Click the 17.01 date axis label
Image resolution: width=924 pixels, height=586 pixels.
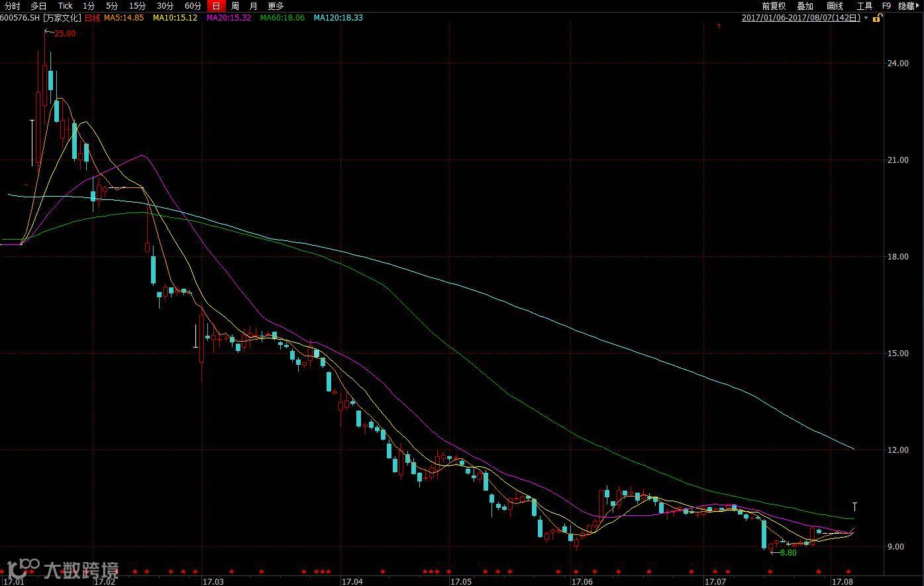click(13, 582)
